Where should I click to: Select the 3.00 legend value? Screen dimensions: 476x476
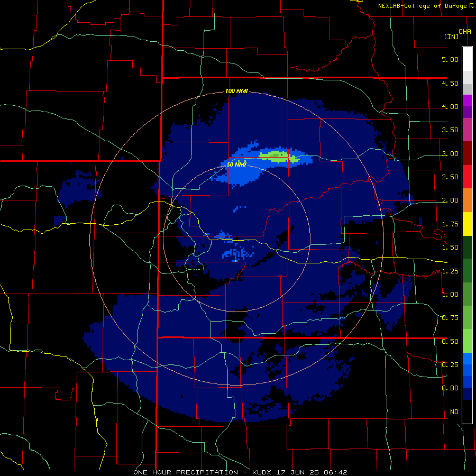[450, 153]
